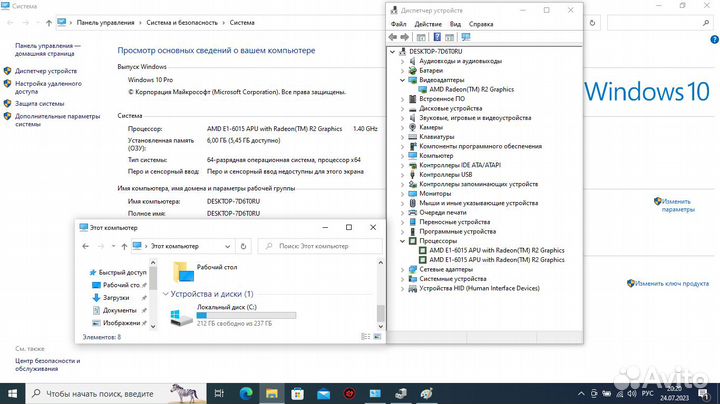Switch Explorer to details view using the status bar icon
Screen dimensions: 720x404
pos(366,337)
